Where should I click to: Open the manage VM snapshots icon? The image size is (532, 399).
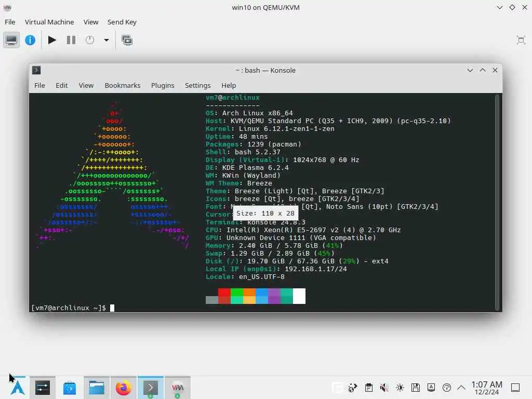127,40
